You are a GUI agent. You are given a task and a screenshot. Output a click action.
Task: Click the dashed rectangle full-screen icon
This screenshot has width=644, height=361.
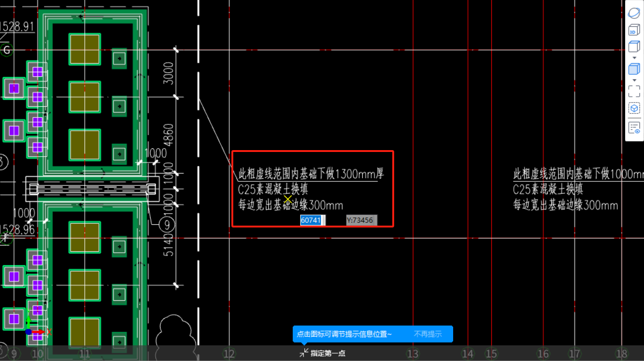pos(634,91)
